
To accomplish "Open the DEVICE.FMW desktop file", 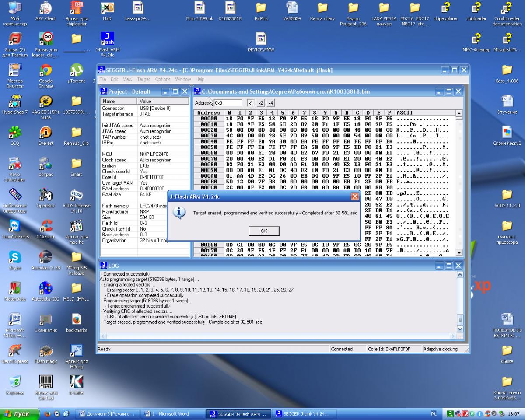I will [261, 39].
